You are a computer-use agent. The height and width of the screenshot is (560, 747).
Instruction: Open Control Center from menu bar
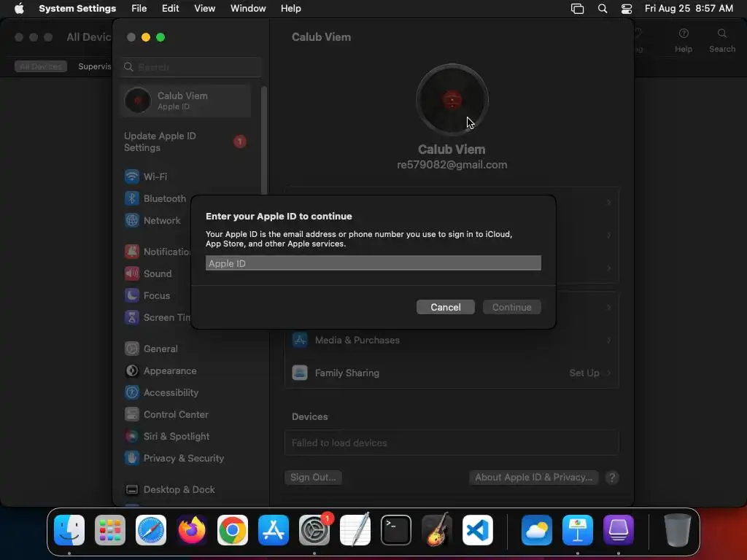point(627,9)
